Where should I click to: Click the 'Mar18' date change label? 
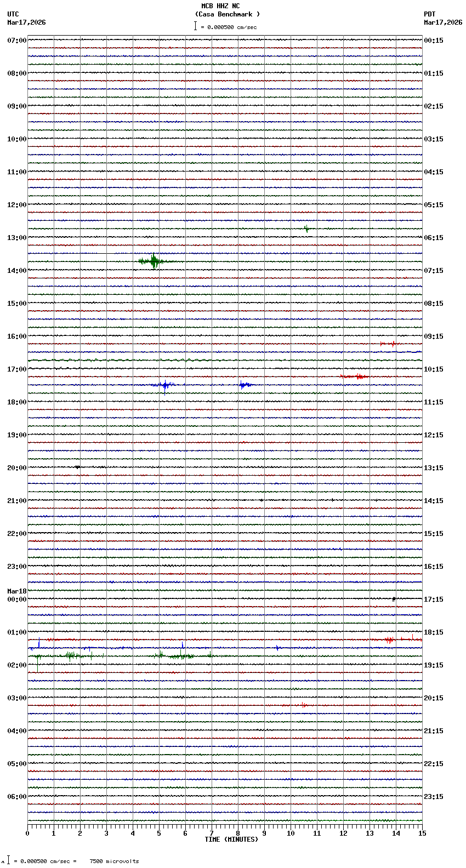point(17,591)
